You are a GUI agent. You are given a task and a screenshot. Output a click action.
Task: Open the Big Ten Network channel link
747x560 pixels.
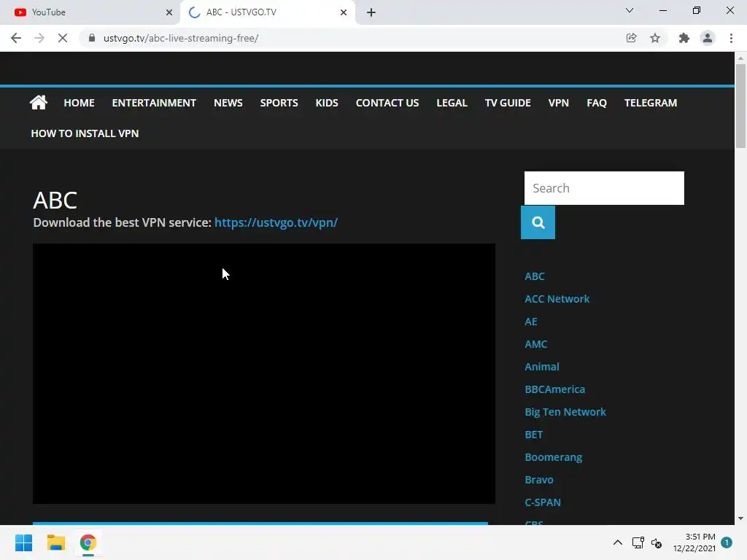pos(565,412)
